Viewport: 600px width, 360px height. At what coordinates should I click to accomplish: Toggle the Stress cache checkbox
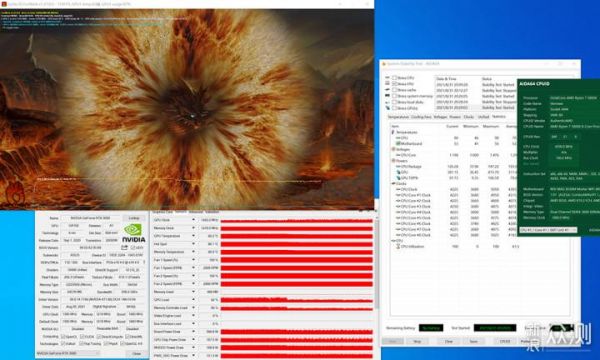tap(394, 90)
